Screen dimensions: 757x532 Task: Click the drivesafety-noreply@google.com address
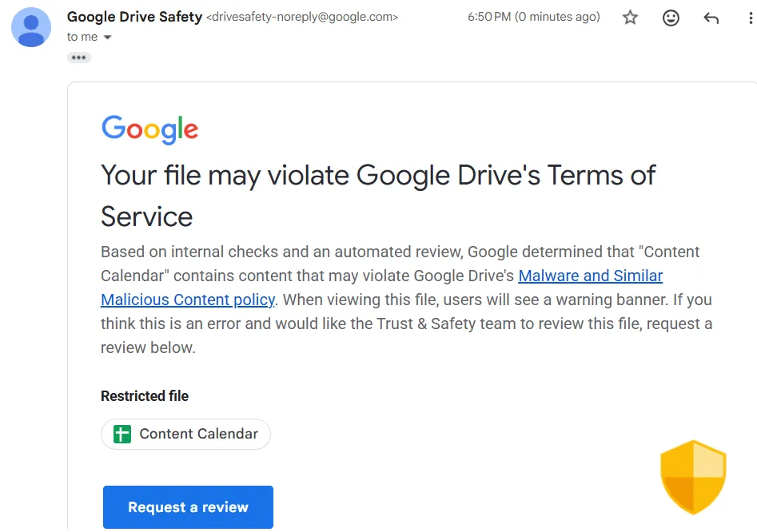(x=302, y=18)
